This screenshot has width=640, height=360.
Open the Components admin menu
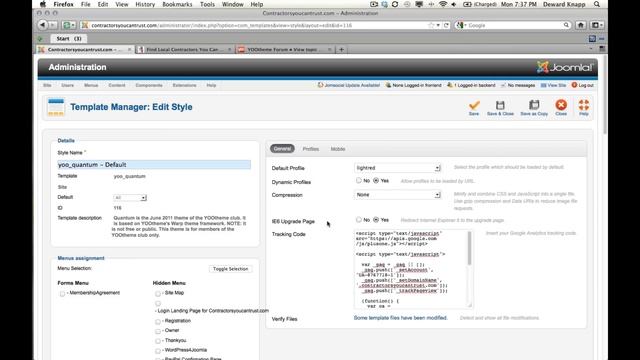[x=149, y=85]
